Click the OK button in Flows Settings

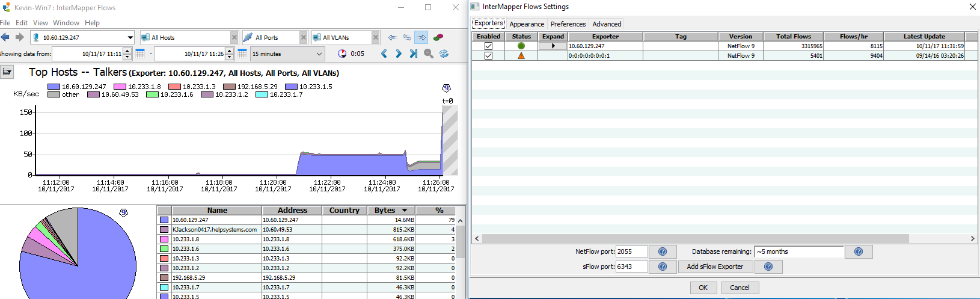click(703, 288)
